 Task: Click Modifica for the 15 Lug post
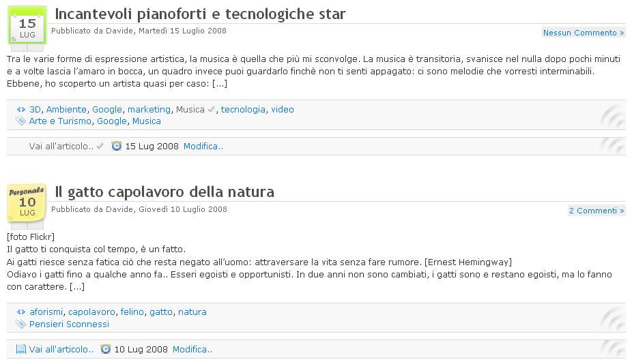(203, 146)
